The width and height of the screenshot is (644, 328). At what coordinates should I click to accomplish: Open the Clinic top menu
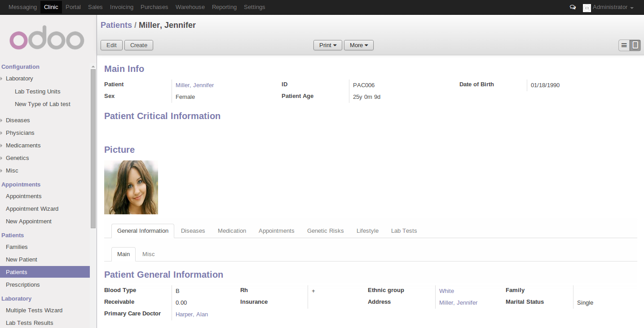[x=51, y=7]
